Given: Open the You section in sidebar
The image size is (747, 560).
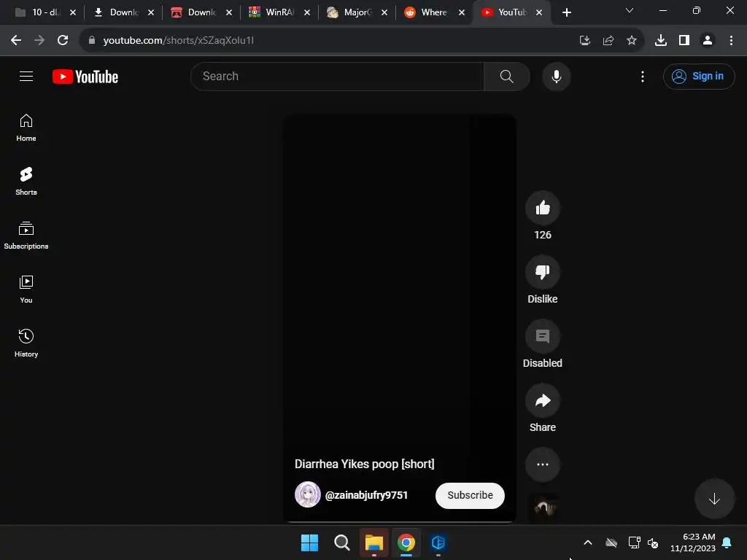Looking at the screenshot, I should pyautogui.click(x=26, y=289).
